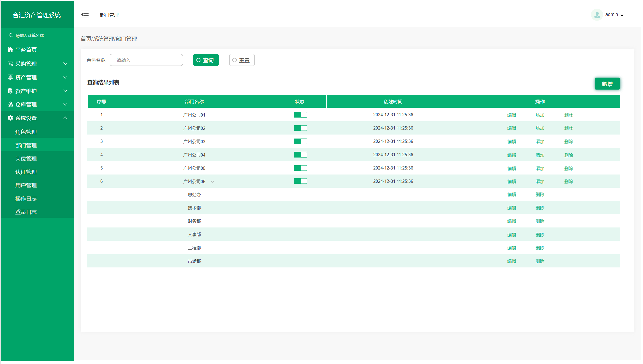Click the 仓库管理 warehouse icon
Screen dimensions: 643x364
[x=10, y=104]
